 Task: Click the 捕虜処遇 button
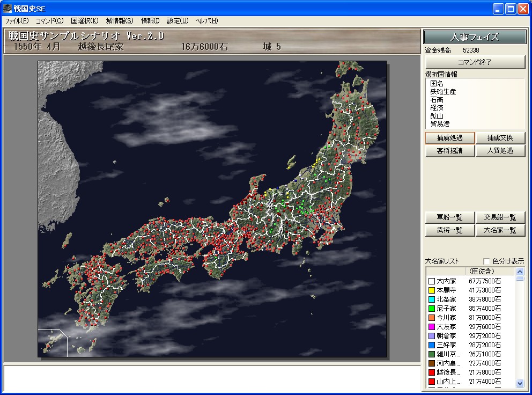coord(449,138)
